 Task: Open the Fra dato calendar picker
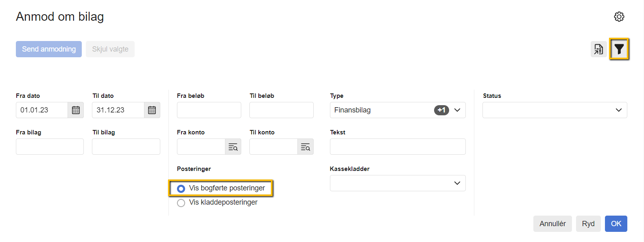pos(76,110)
